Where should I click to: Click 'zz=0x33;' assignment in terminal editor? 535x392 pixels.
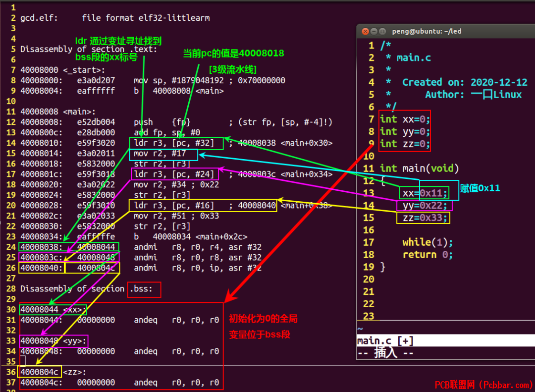(425, 218)
